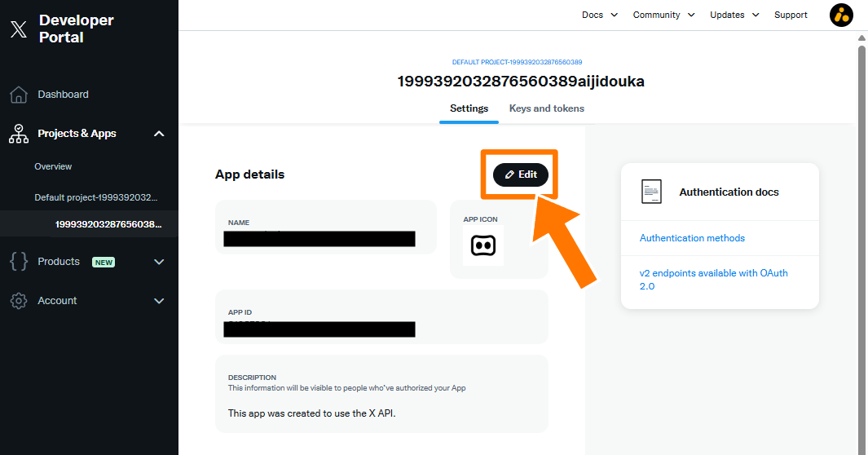Click the Authentication docs document icon
The image size is (868, 455).
tap(651, 192)
